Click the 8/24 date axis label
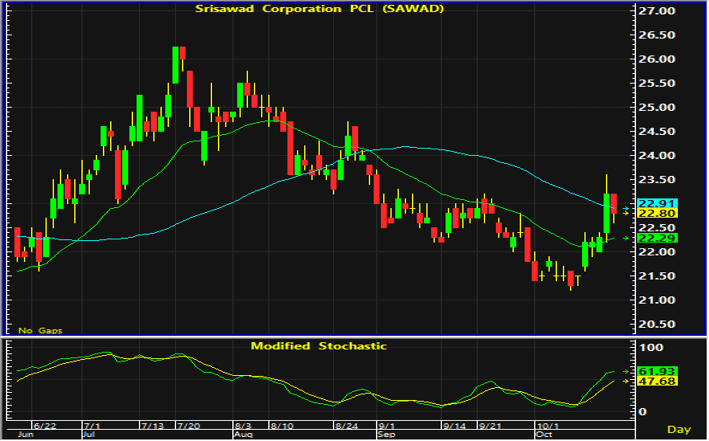Viewport: 709px width, 441px height. (x=346, y=426)
